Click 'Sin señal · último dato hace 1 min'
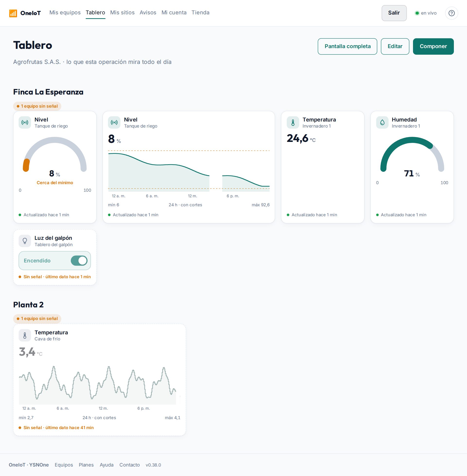 pyautogui.click(x=57, y=277)
